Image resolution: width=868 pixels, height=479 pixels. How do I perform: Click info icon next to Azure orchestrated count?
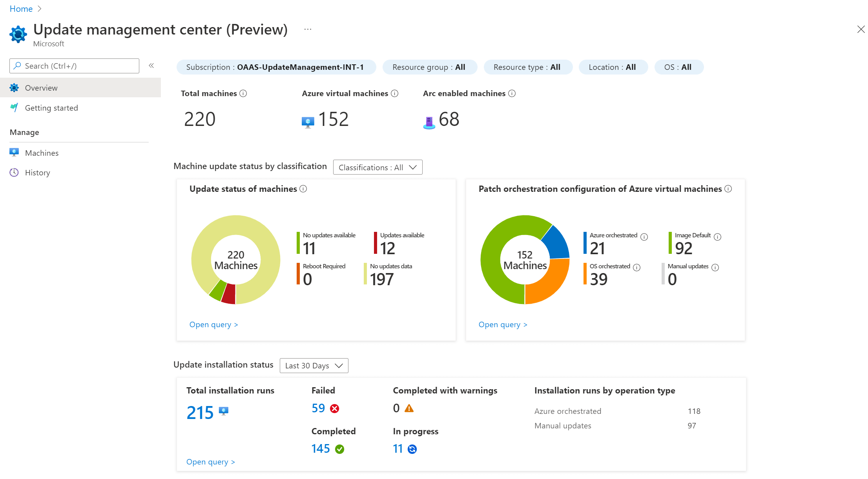(x=644, y=237)
